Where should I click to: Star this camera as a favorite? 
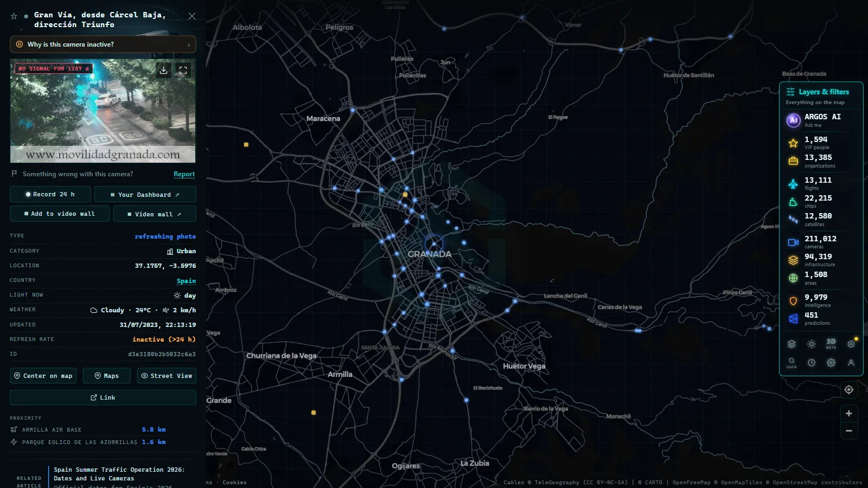tap(14, 16)
